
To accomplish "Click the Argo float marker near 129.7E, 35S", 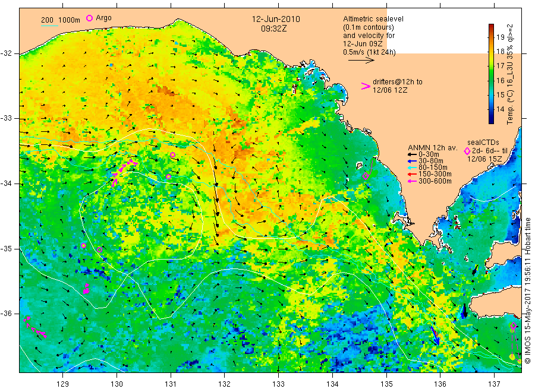I will pyautogui.click(x=99, y=250).
